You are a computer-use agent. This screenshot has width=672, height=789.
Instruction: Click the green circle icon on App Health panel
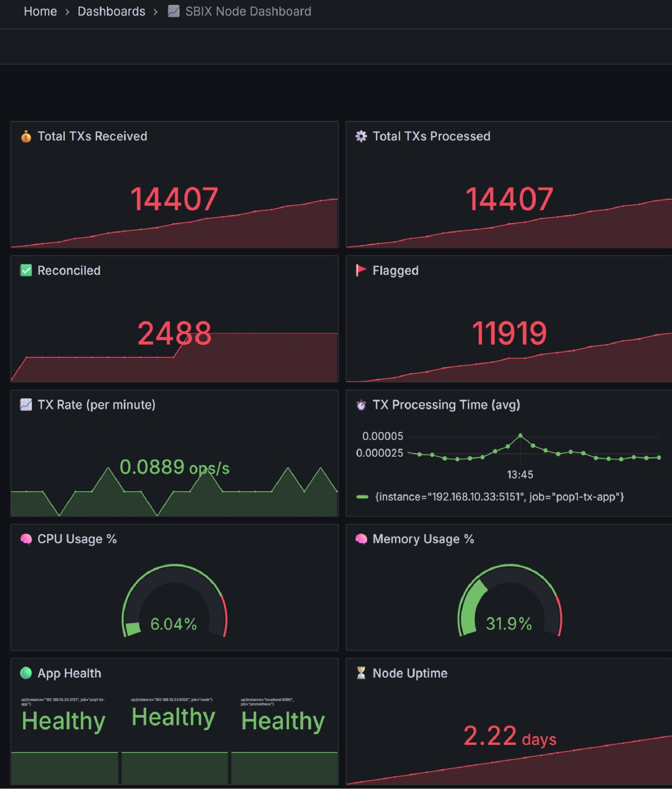pos(25,673)
